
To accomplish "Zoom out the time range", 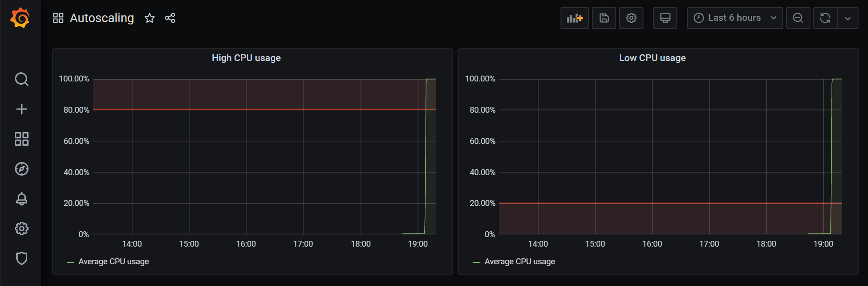I will pos(798,18).
